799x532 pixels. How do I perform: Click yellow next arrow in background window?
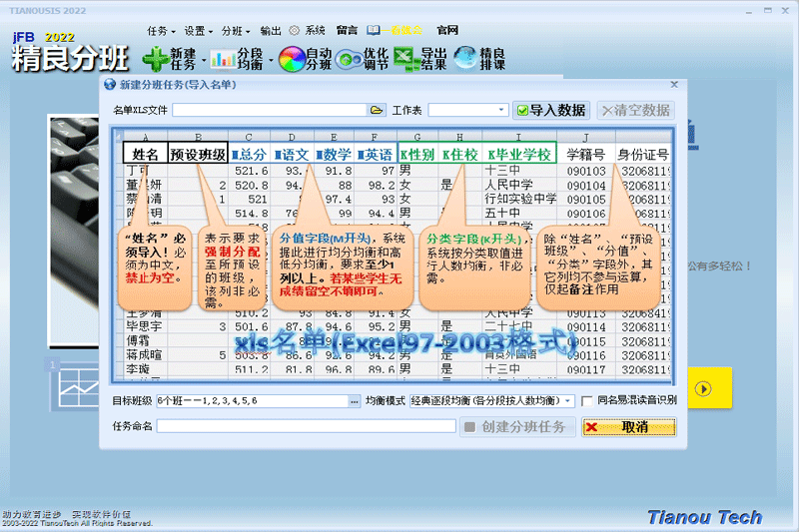pos(704,389)
